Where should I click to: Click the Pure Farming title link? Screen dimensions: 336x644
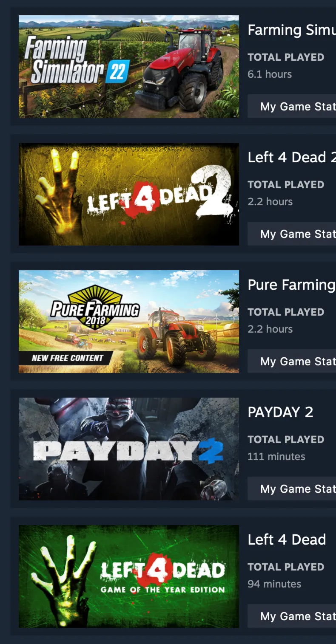[x=292, y=285]
